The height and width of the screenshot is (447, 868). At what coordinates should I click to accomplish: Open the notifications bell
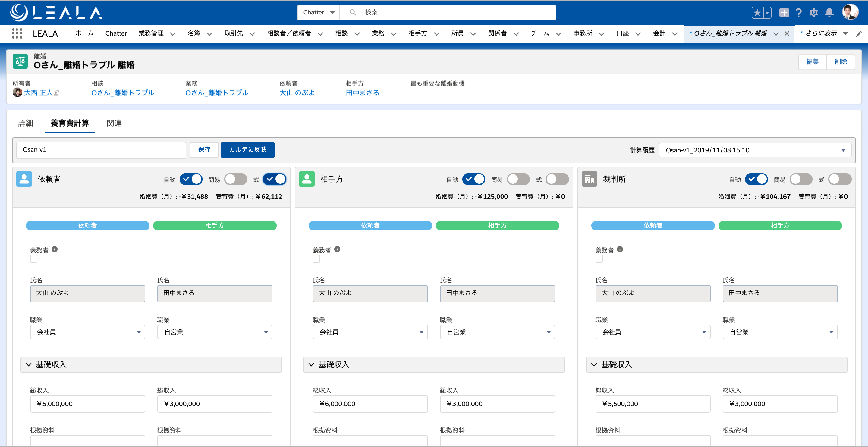pos(829,13)
